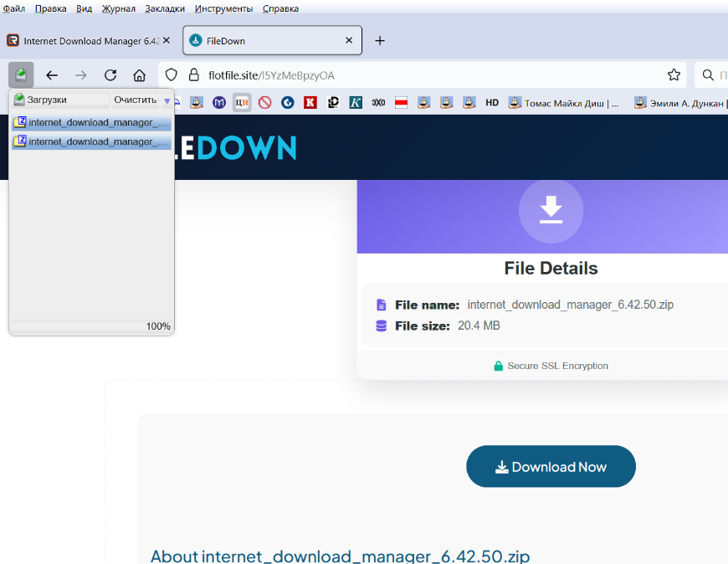Screen dimensions: 728x564
Task: Select the first downloaded zip file
Action: [x=90, y=122]
